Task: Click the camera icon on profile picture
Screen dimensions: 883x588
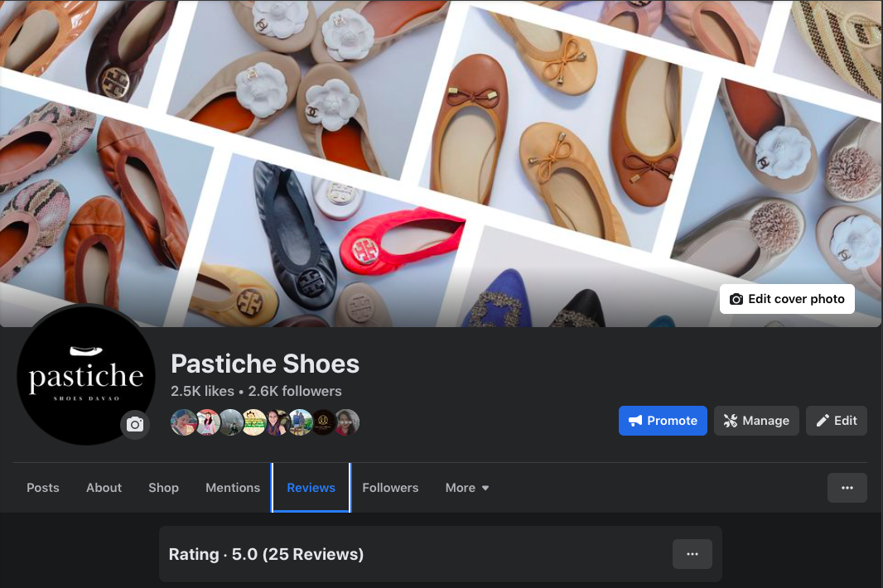Action: click(134, 424)
